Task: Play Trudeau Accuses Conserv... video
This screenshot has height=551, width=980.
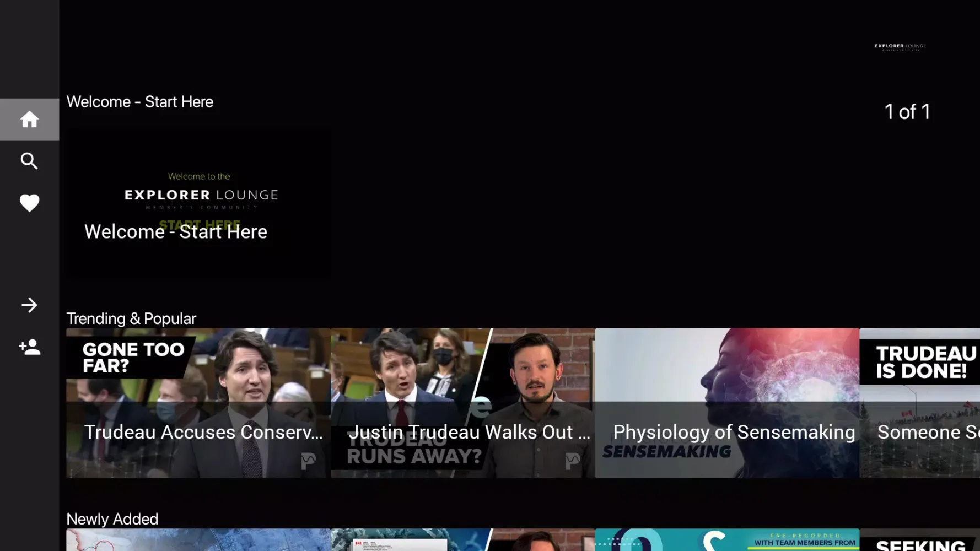Action: pos(198,403)
